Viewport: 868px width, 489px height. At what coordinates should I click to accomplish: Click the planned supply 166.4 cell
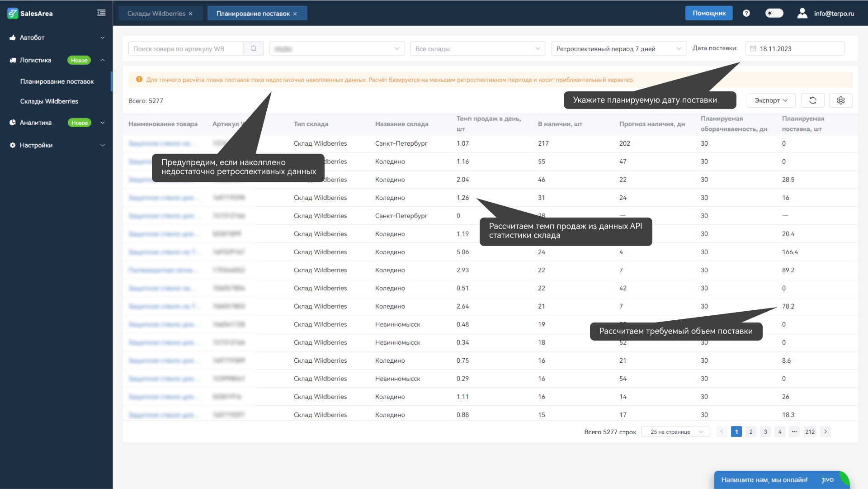(790, 252)
